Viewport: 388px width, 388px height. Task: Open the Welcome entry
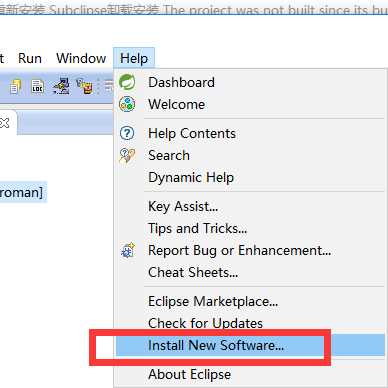[x=250, y=104]
